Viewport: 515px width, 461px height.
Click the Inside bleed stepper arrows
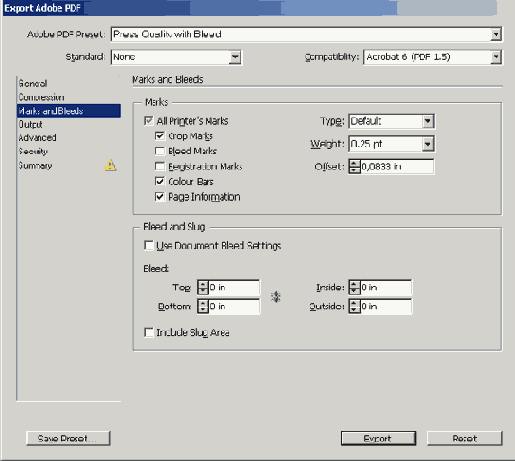(354, 287)
